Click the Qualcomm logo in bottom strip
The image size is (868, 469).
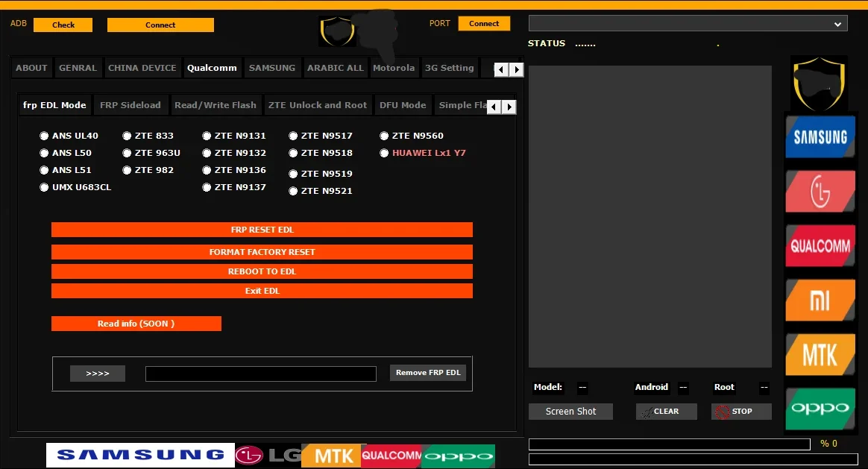(391, 455)
